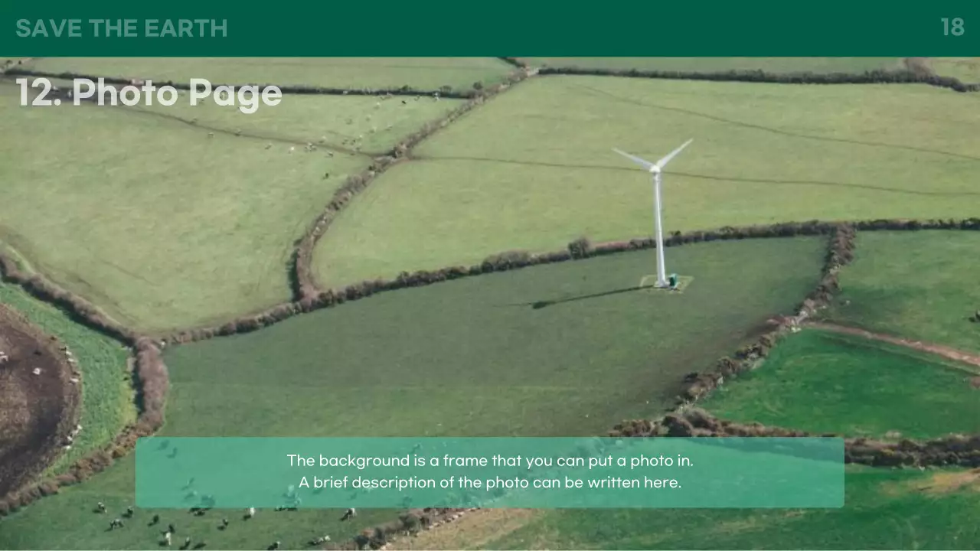The width and height of the screenshot is (980, 551).
Task: Click the first line of the caption text
Action: (x=489, y=461)
